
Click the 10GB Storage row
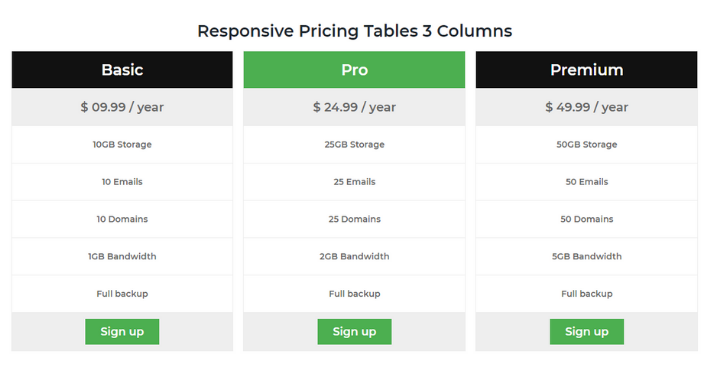122,144
